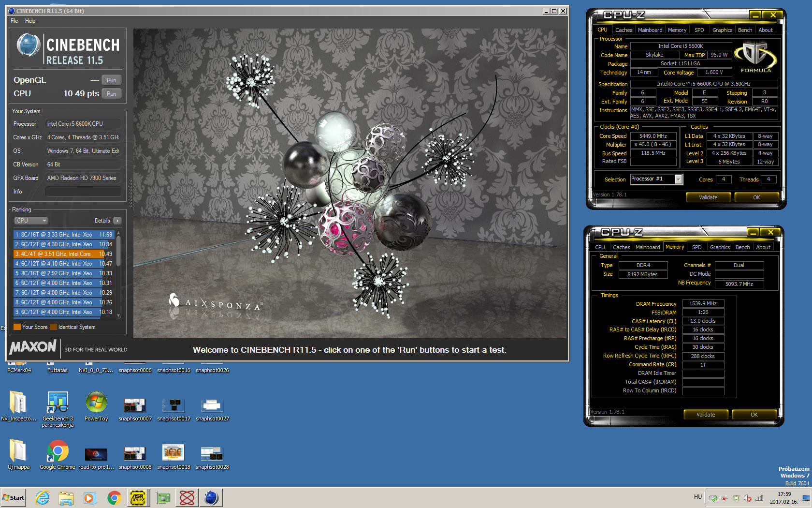812x508 pixels.
Task: Launch Windows Media Player from taskbar
Action: (x=90, y=498)
